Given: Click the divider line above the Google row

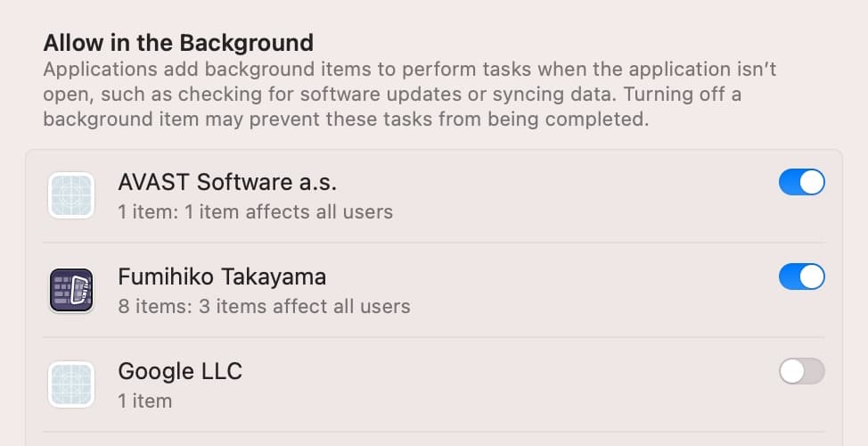Looking at the screenshot, I should 446,337.
